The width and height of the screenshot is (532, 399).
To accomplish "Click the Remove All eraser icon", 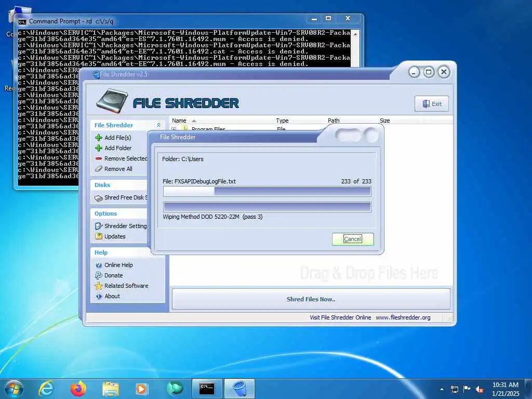I will [99, 169].
